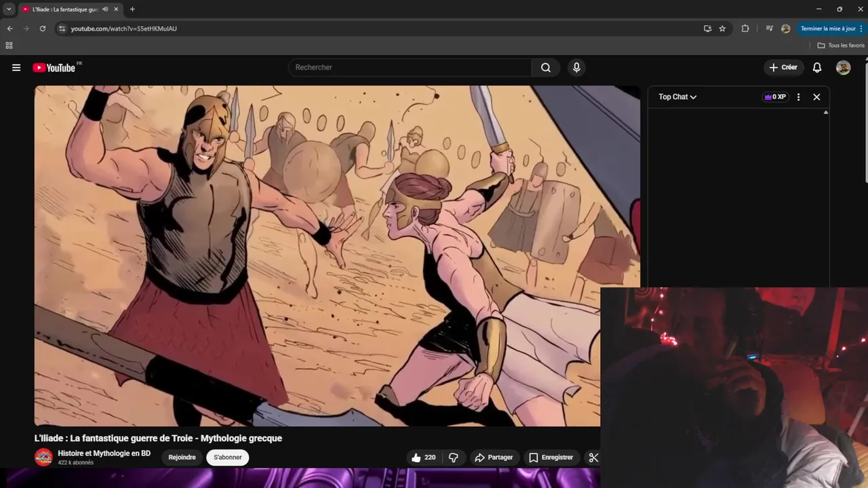Go forward in browser history

[26, 28]
